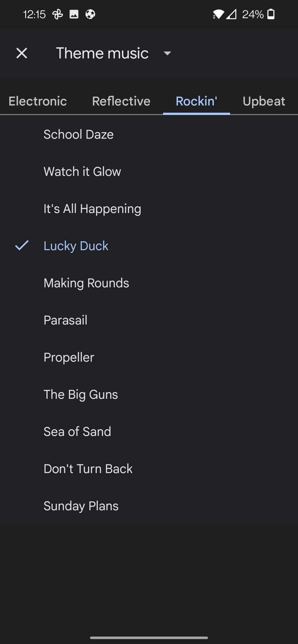
Task: Choose The Big Guns track
Action: pyautogui.click(x=81, y=394)
